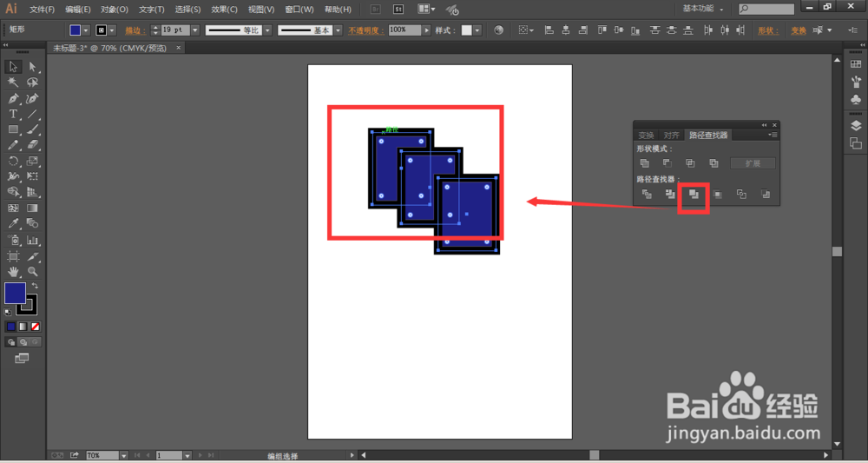Image resolution: width=868 pixels, height=463 pixels.
Task: Open the stroke weight dropdown
Action: point(194,30)
